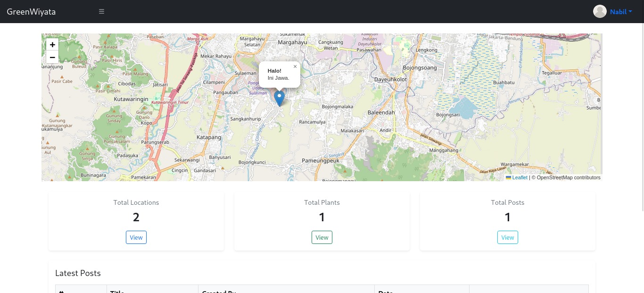Click the Pameungpeuk label on map
Screen dimensions: 644x293
pyautogui.click(x=321, y=160)
